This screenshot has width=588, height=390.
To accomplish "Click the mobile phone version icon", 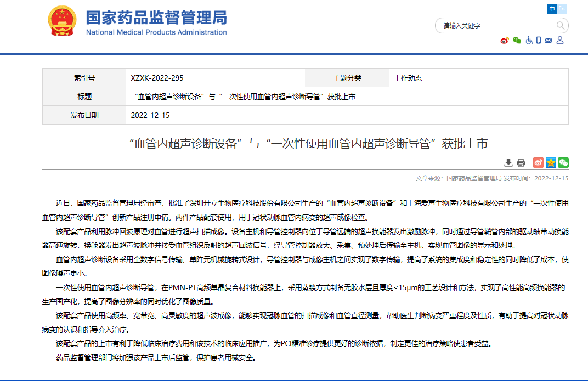I will pyautogui.click(x=539, y=40).
